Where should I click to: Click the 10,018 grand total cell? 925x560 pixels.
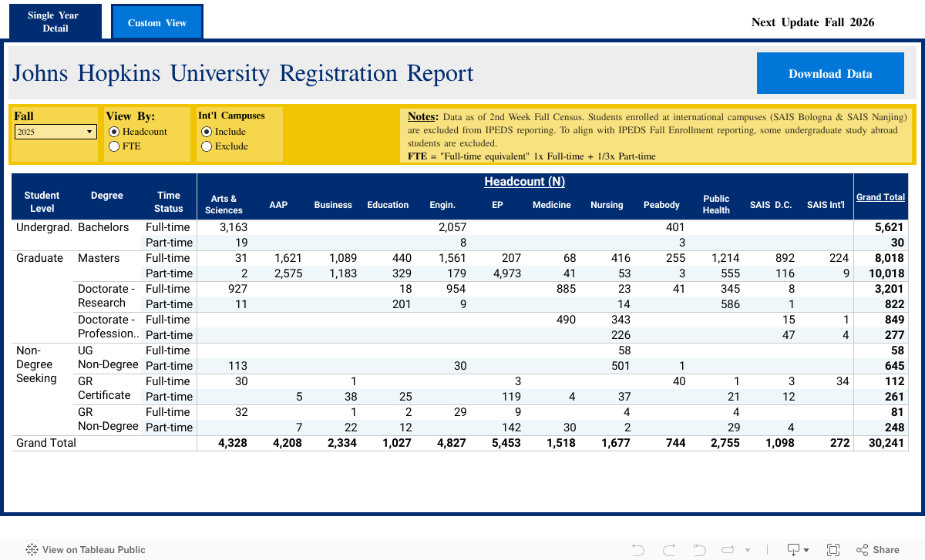click(886, 273)
